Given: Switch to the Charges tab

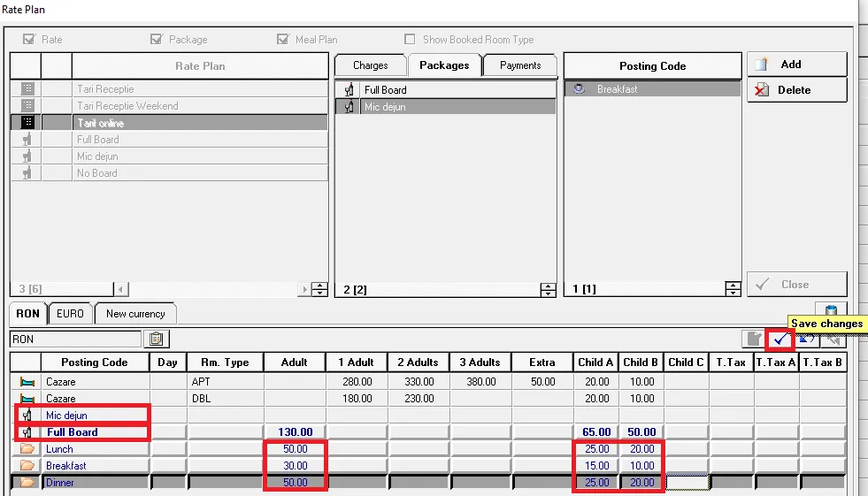Looking at the screenshot, I should point(371,65).
